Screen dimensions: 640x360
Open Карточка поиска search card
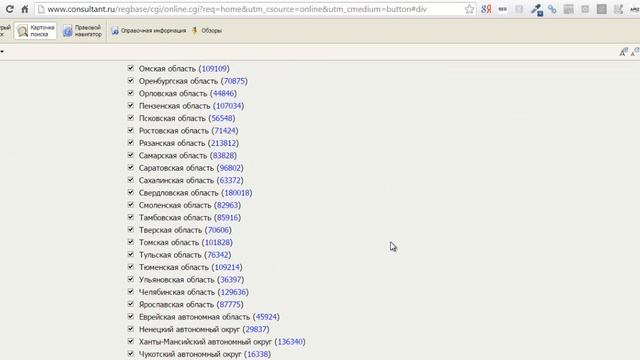[x=36, y=31]
